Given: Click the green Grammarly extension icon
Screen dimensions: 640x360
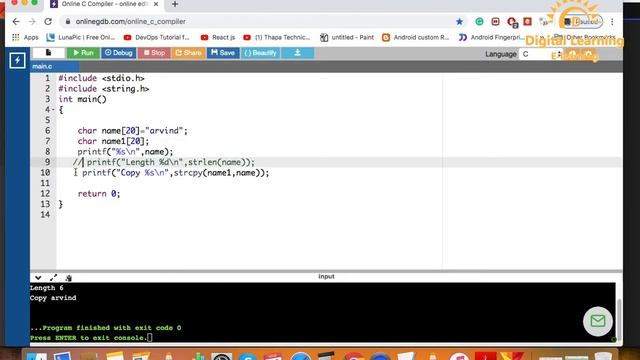Looking at the screenshot, I should click(x=479, y=22).
